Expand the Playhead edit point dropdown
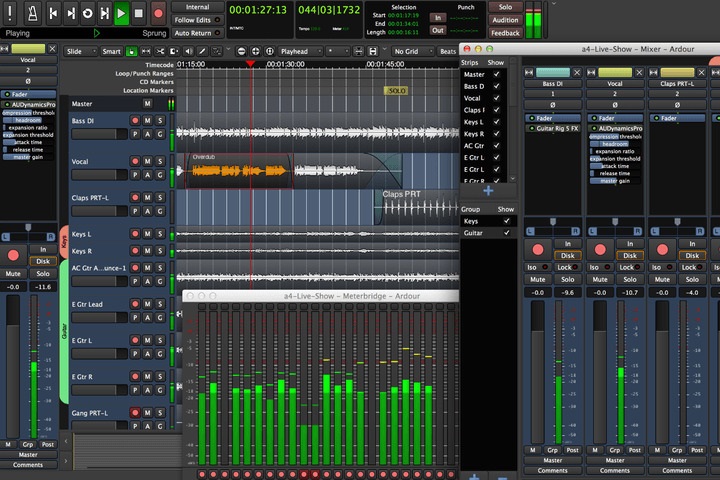The height and width of the screenshot is (480, 720). coord(299,50)
